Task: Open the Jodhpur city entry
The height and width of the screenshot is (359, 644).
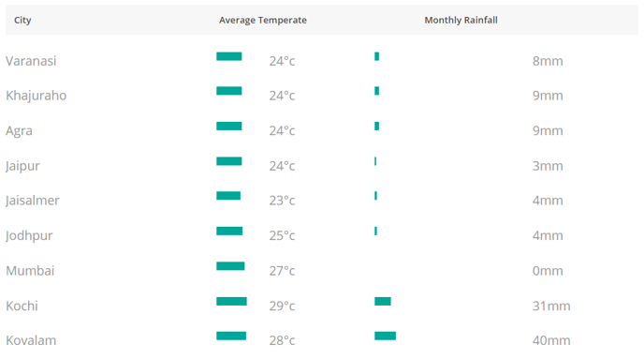Action: click(29, 235)
